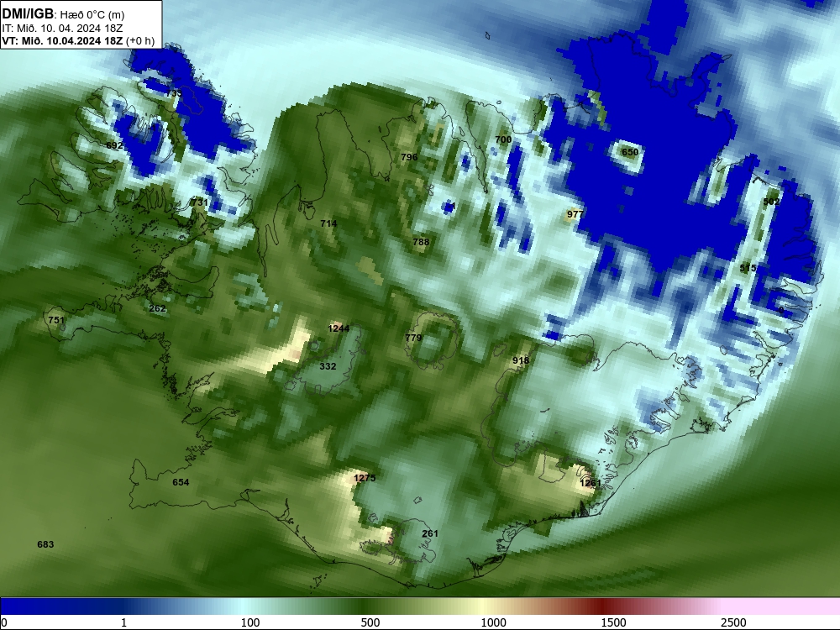Click the 502 height value on map
Image resolution: width=840 pixels, height=630 pixels.
pos(771,202)
